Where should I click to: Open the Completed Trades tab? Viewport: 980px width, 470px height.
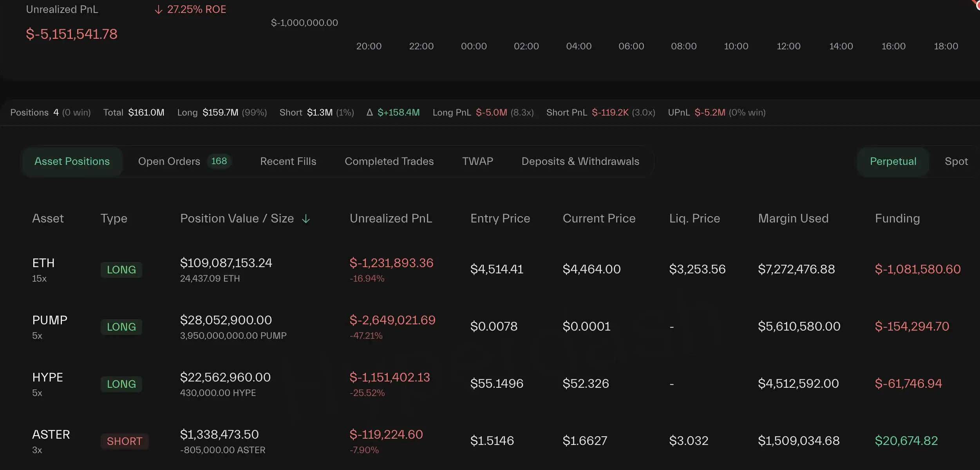point(389,162)
